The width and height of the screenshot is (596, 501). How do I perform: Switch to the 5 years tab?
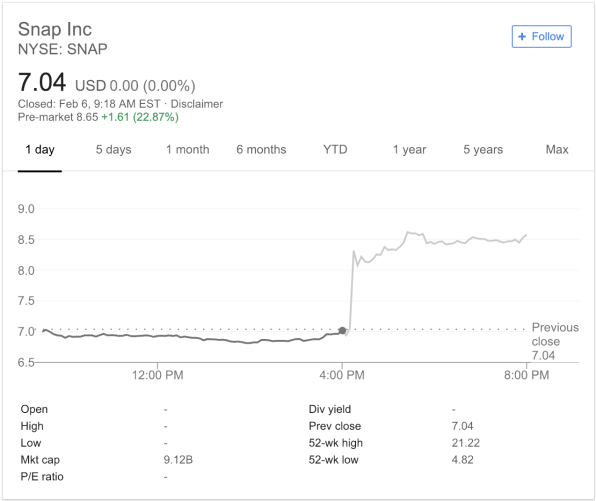[x=483, y=149]
